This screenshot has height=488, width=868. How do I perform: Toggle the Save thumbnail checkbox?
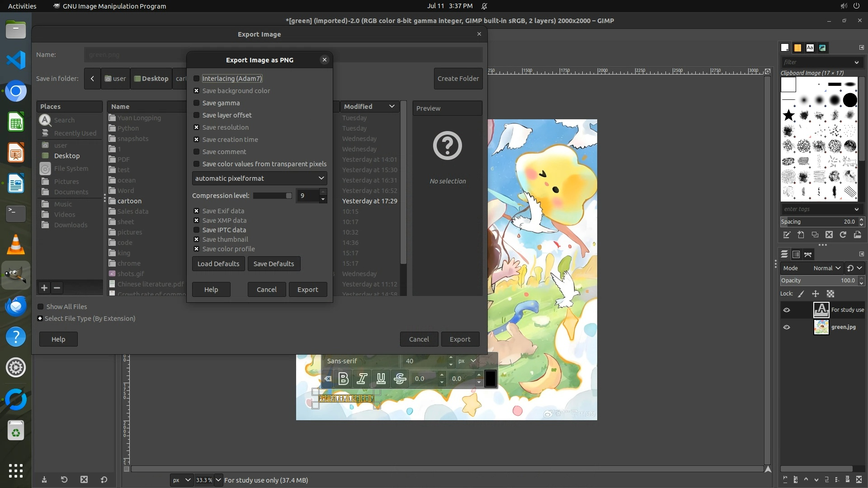pos(197,239)
